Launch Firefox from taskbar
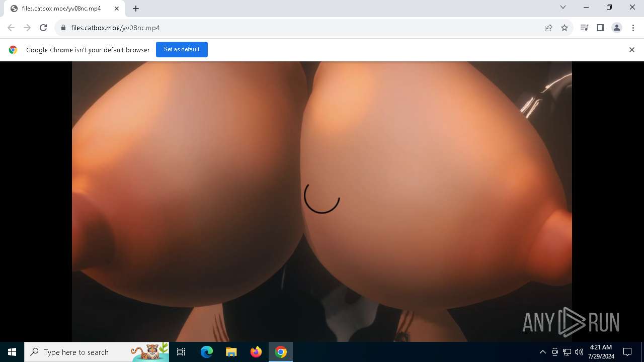The height and width of the screenshot is (362, 644). click(x=256, y=352)
